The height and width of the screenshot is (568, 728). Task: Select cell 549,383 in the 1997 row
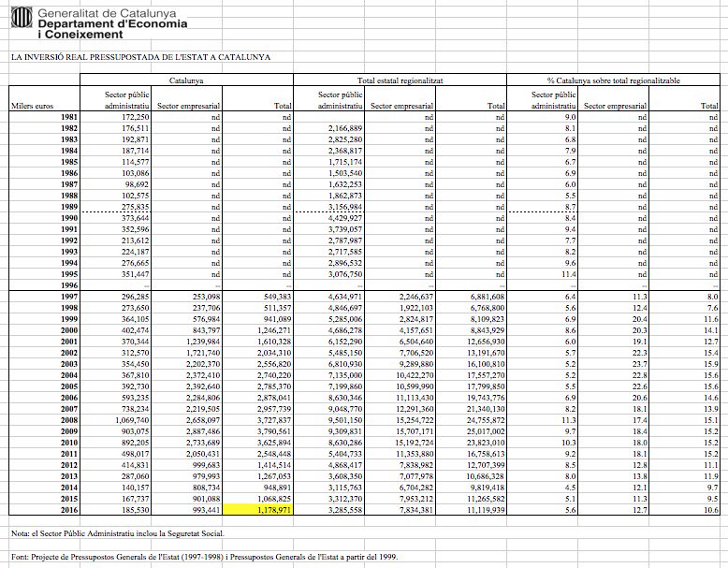[x=278, y=297]
